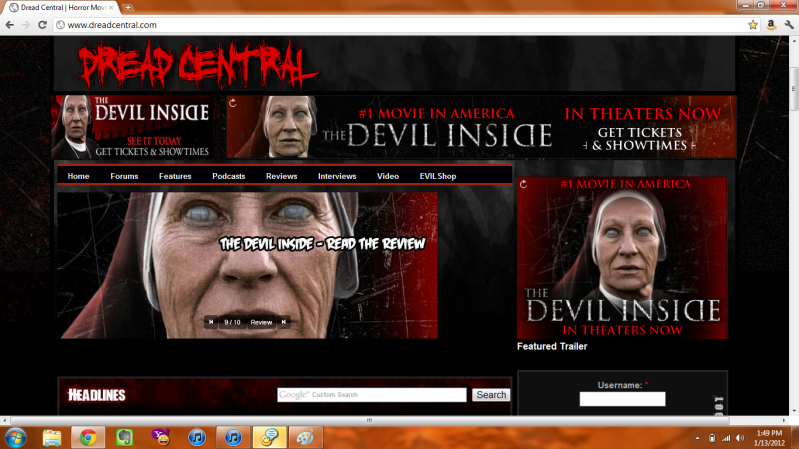Reload the Dread Central page
The height and width of the screenshot is (449, 799).
pos(42,24)
